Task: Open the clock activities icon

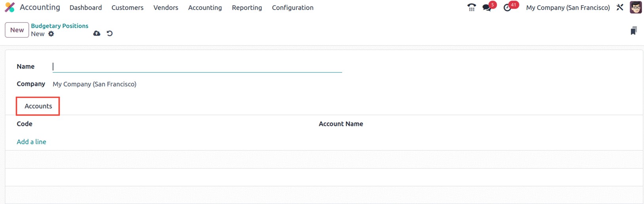Action: pyautogui.click(x=507, y=8)
